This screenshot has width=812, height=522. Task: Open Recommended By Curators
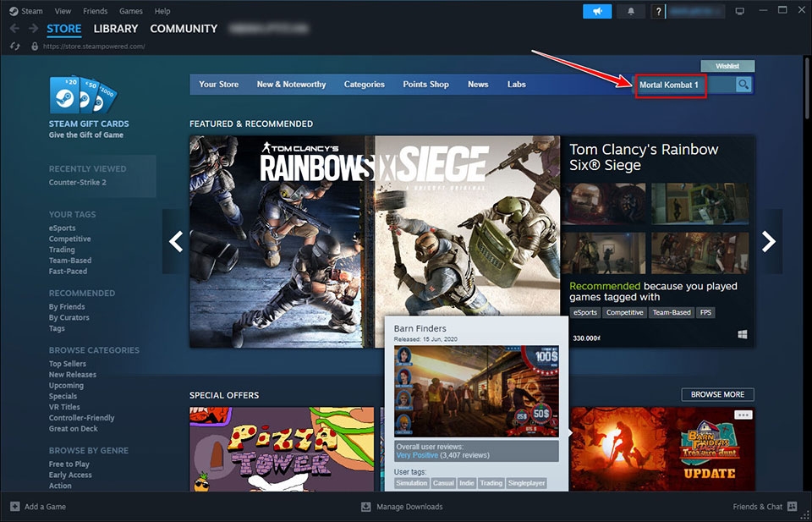click(69, 317)
